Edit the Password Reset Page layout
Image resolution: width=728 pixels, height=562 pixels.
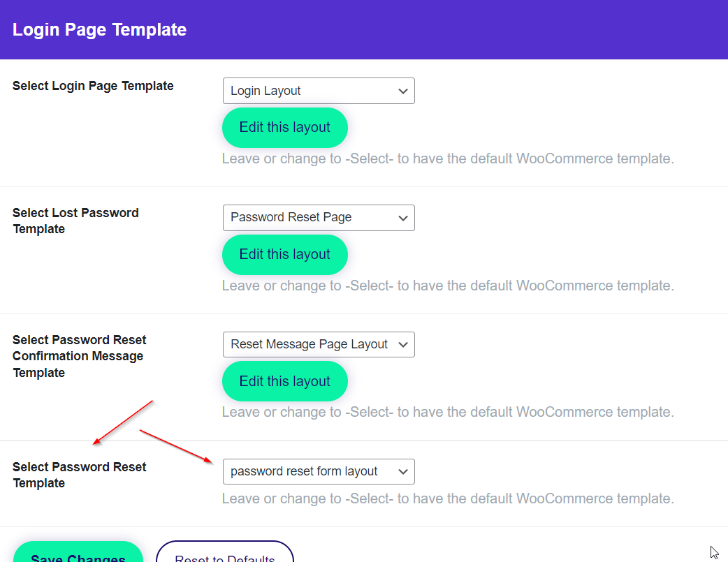tap(284, 255)
